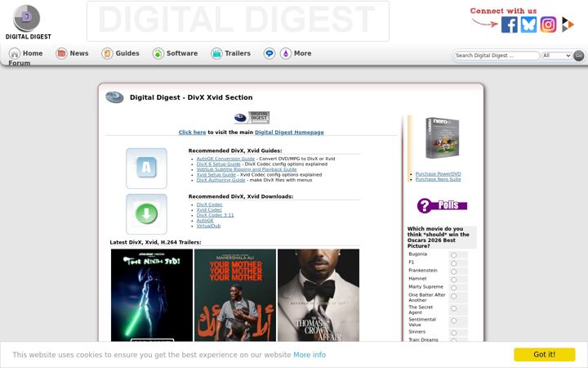Open The Thomas Crown Affair trailer poster
588x368 pixels.
[318, 295]
